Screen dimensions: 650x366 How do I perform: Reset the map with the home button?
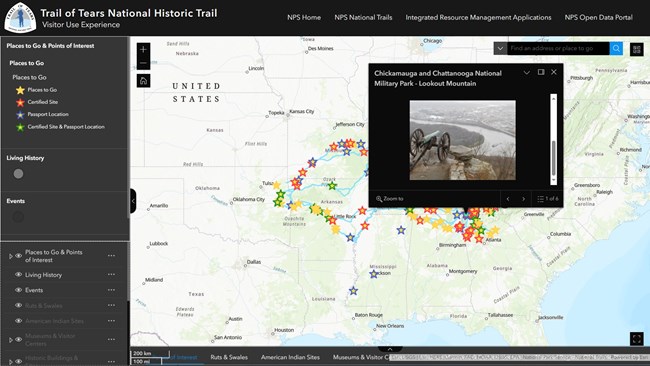click(143, 80)
